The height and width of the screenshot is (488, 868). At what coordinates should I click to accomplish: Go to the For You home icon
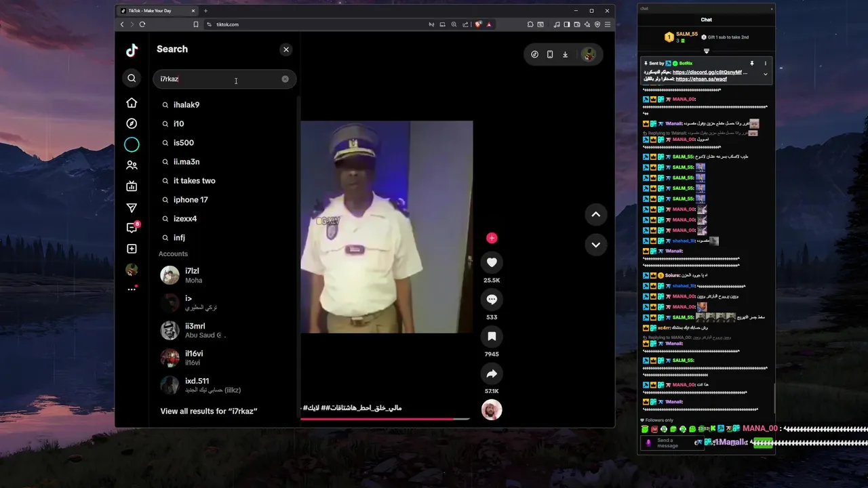coord(132,103)
